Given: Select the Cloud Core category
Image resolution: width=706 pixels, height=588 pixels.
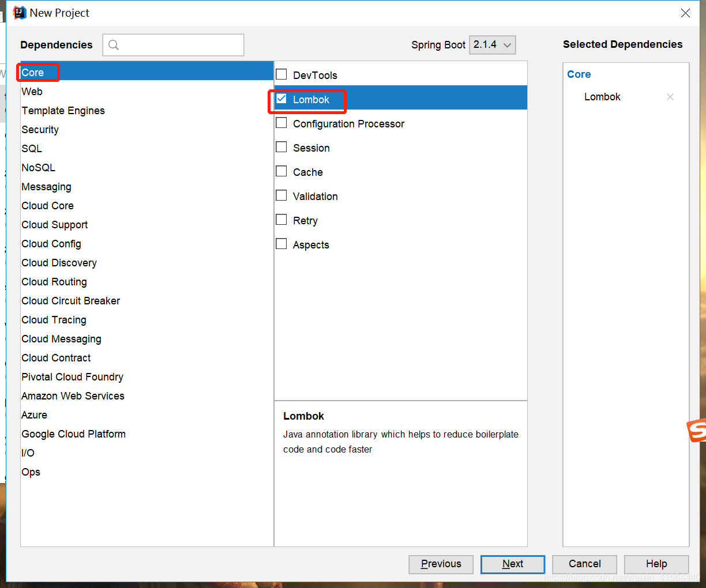Looking at the screenshot, I should coord(147,206).
